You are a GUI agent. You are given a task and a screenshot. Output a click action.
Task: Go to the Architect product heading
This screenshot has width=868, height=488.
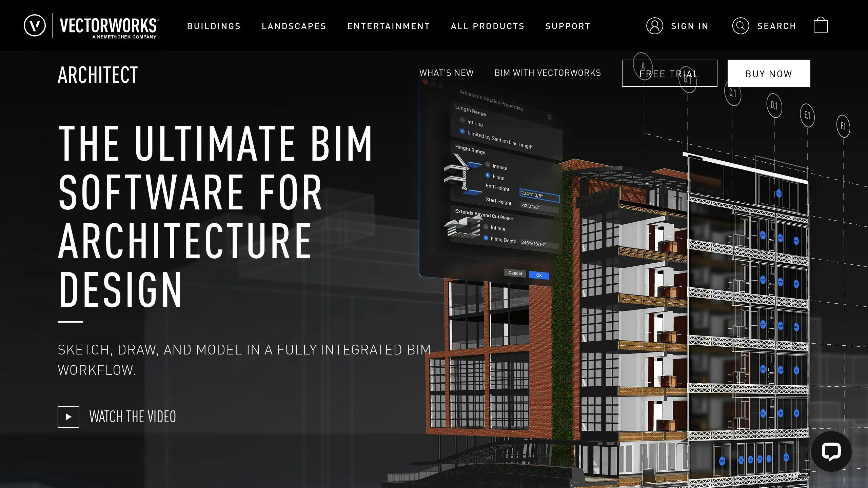(98, 75)
